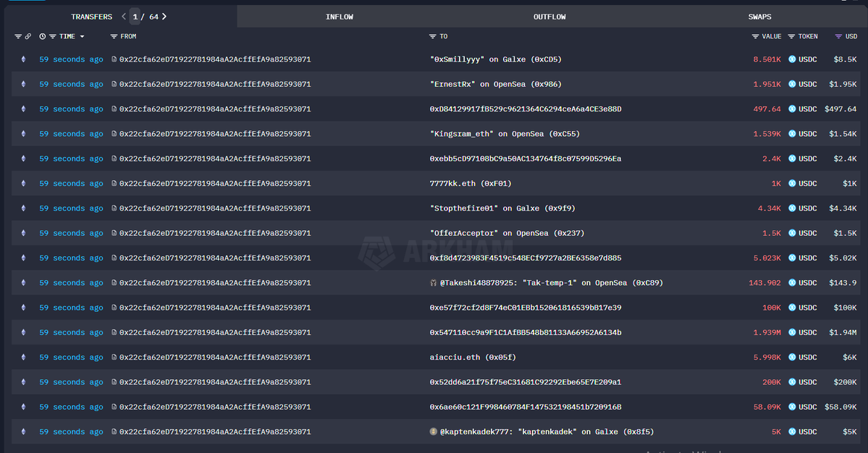Click USDC token icon in 1.939M row
868x453 pixels.
click(x=792, y=332)
